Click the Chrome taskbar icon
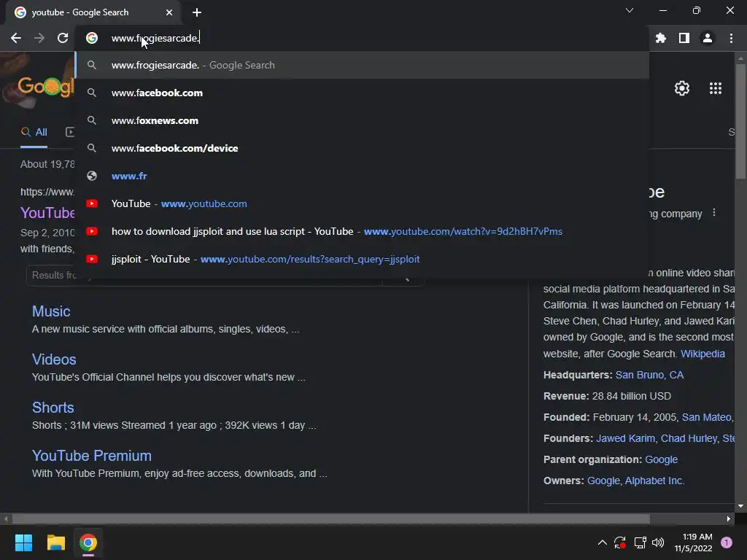 click(88, 542)
